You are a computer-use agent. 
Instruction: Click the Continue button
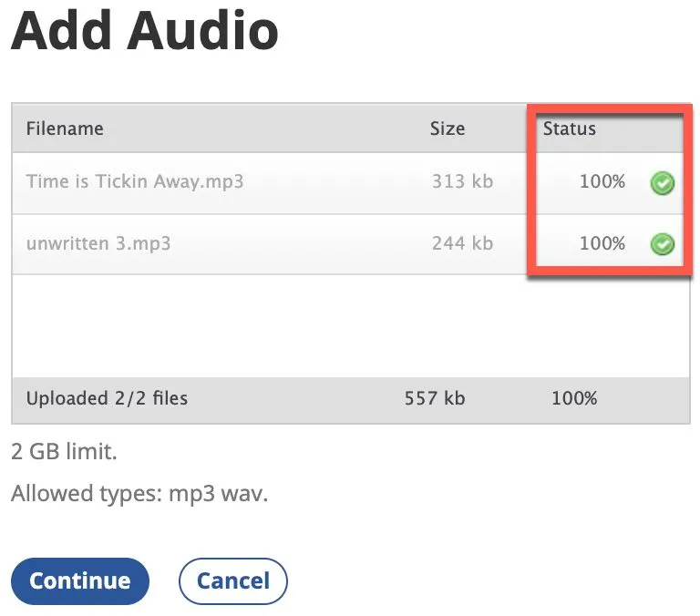coord(79,581)
